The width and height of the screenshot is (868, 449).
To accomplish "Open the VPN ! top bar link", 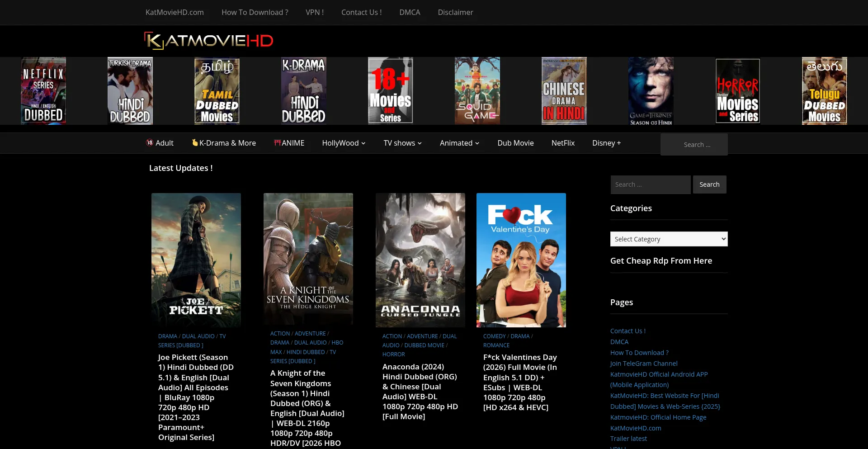I will tap(315, 12).
